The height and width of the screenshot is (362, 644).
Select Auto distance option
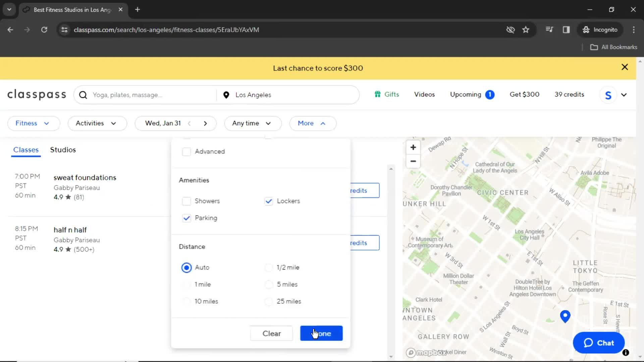[x=186, y=267]
